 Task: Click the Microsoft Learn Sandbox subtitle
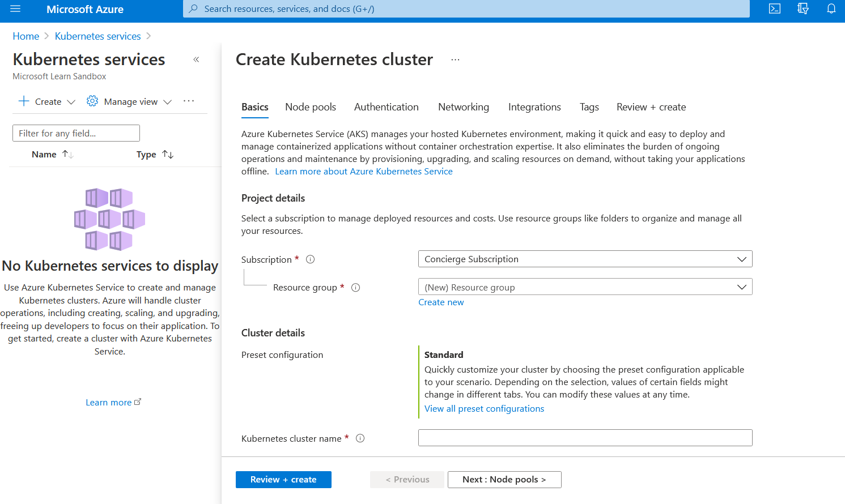pyautogui.click(x=60, y=76)
